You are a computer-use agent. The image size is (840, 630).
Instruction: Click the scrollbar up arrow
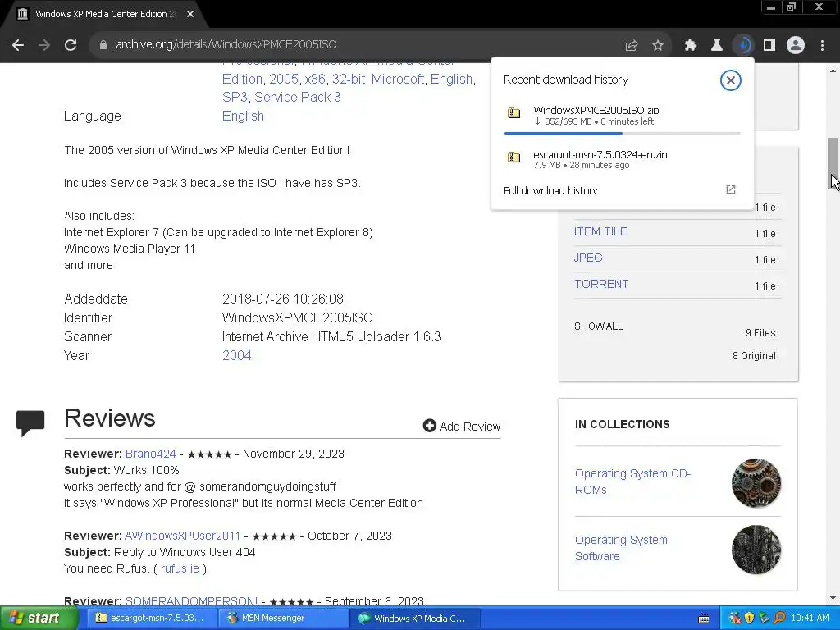pyautogui.click(x=833, y=71)
